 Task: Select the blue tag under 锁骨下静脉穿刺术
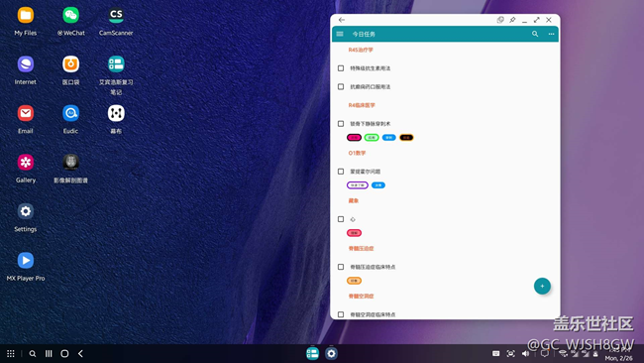[x=389, y=138]
